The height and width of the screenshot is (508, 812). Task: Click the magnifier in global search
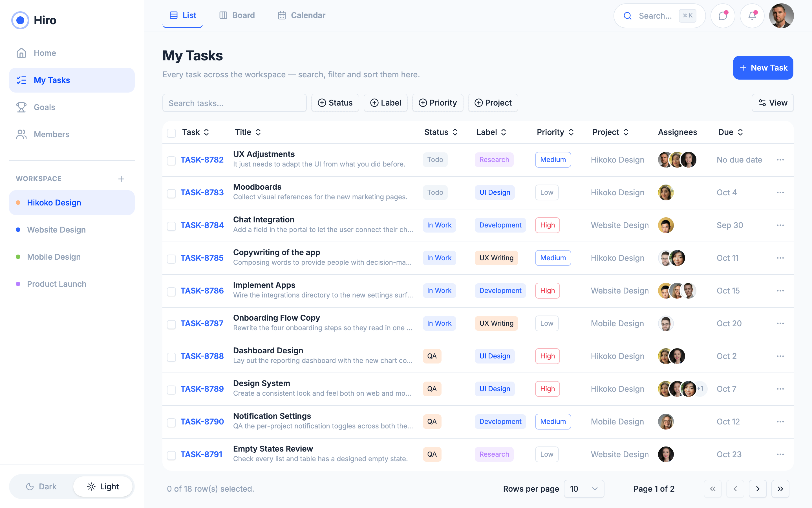(x=627, y=16)
